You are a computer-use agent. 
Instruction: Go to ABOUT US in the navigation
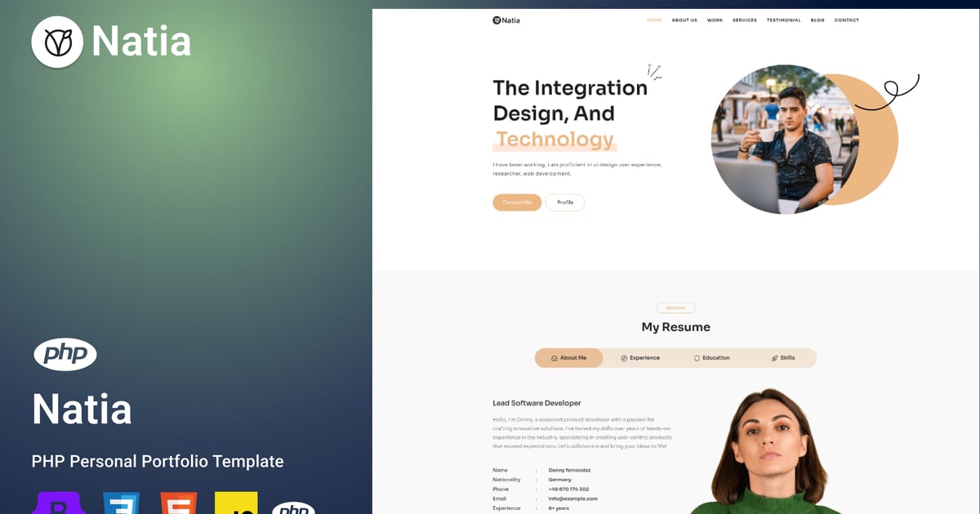pyautogui.click(x=684, y=20)
